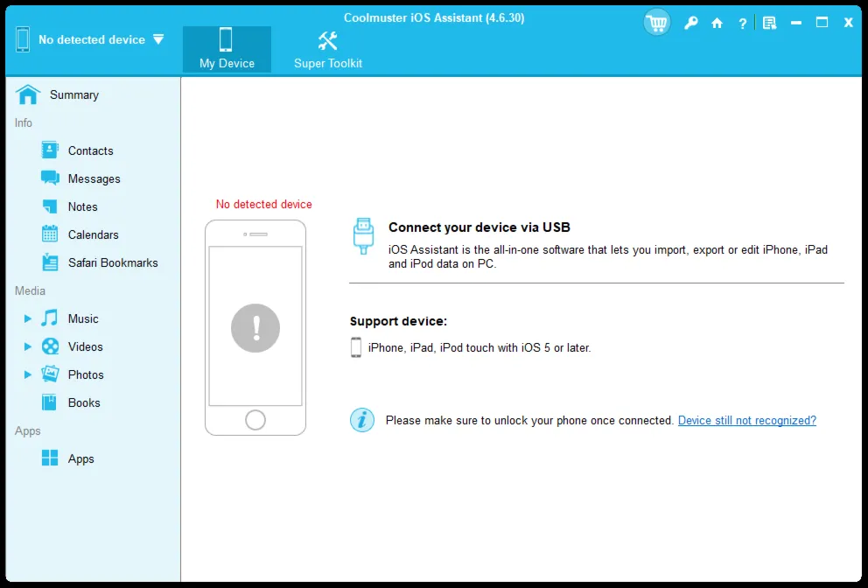Click the key register icon
This screenshot has width=868, height=588.
pos(690,23)
